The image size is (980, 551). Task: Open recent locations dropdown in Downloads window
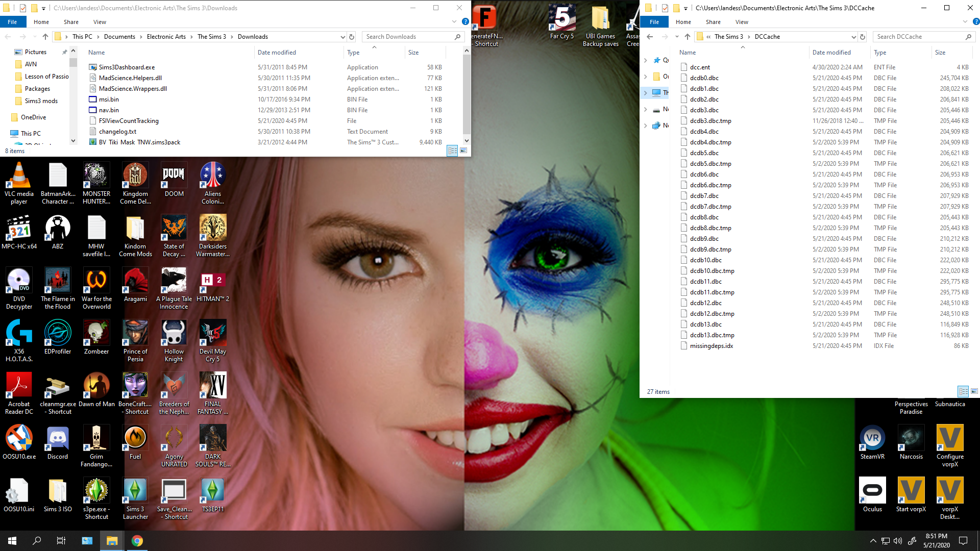click(34, 37)
